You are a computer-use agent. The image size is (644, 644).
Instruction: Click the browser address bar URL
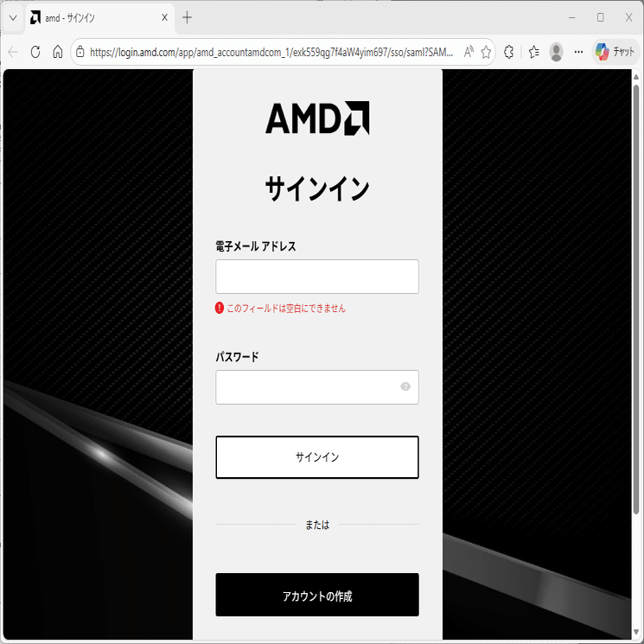point(271,52)
